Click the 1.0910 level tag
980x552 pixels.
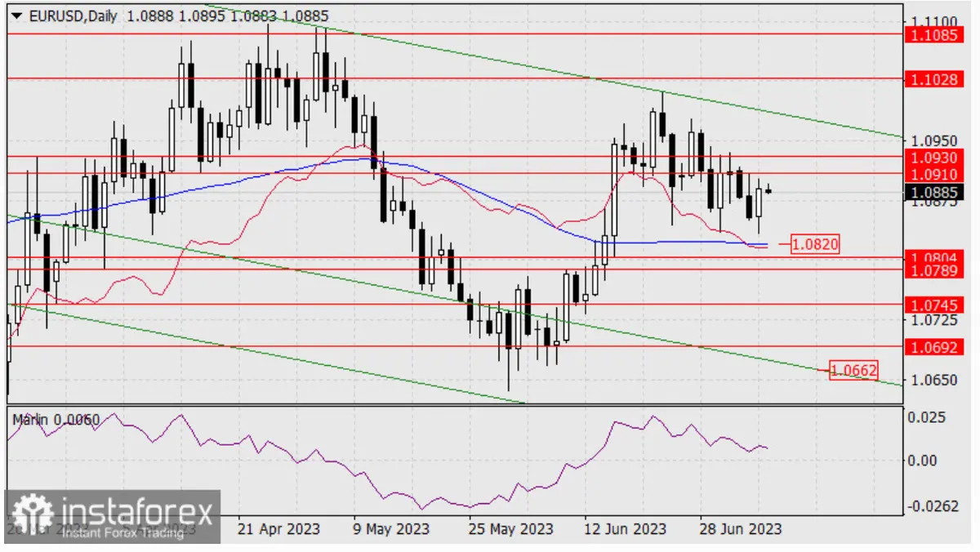pos(933,174)
